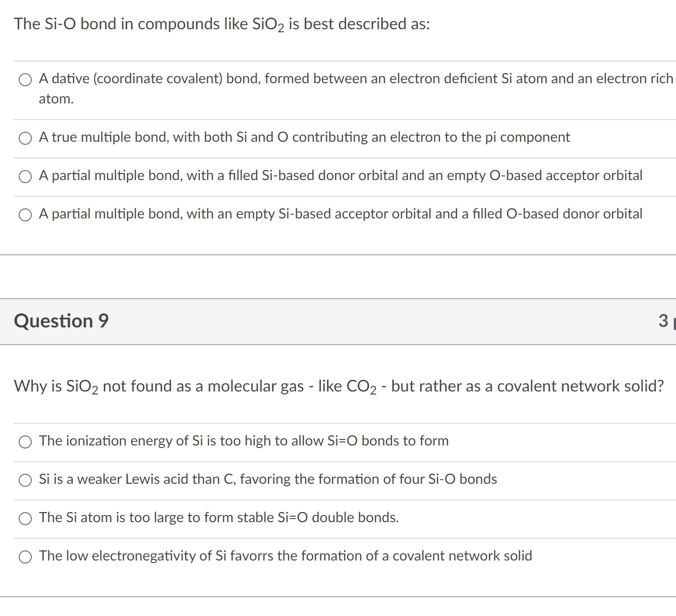The width and height of the screenshot is (676, 616).
Task: Click the radio circle beside pi component choice
Action: 25,138
